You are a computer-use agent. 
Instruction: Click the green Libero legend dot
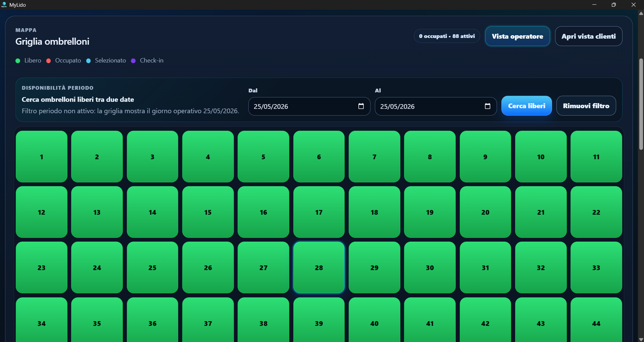pyautogui.click(x=18, y=61)
